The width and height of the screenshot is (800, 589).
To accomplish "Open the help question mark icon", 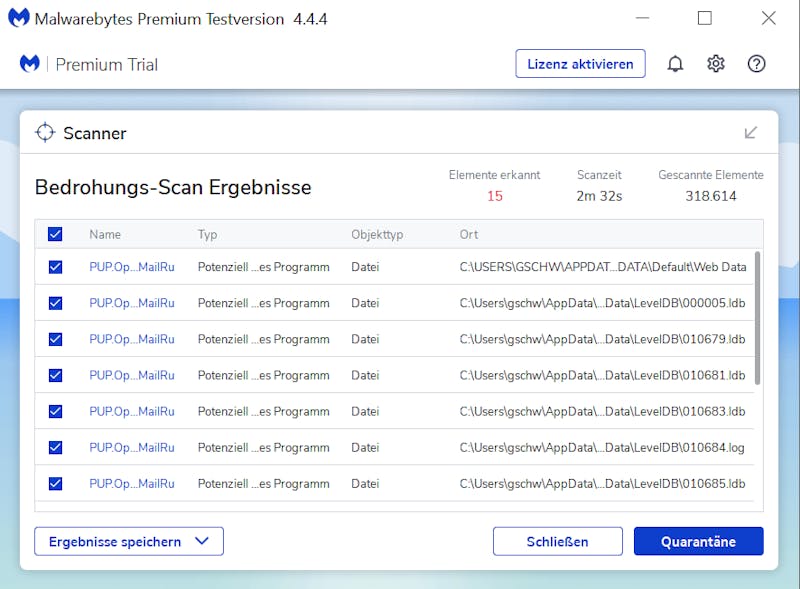I will click(x=756, y=64).
